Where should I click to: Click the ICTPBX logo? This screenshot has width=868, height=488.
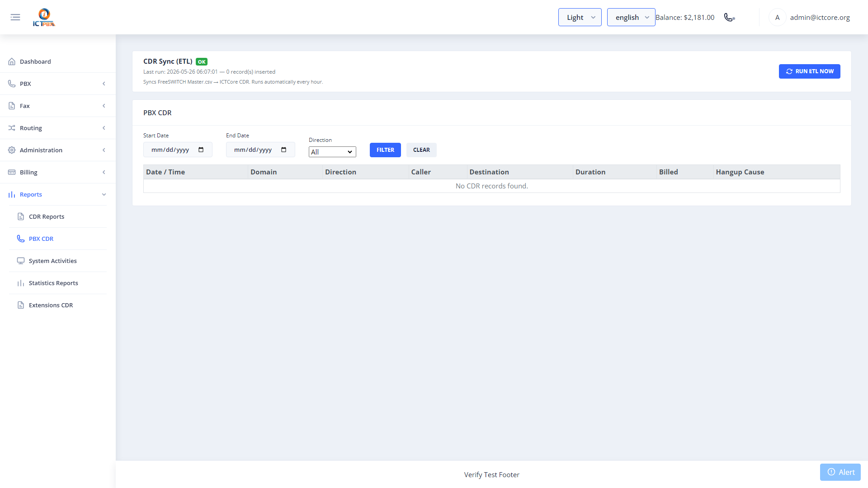pyautogui.click(x=44, y=17)
